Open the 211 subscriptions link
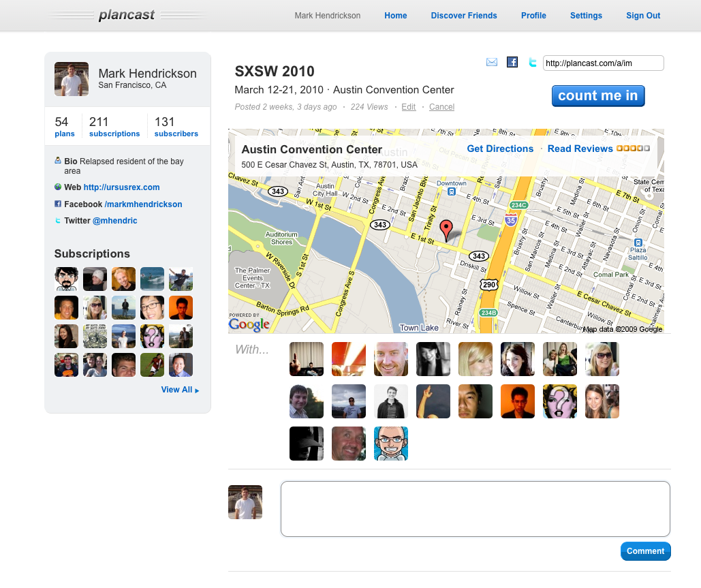Viewport: 701px width, 588px height. pos(114,127)
